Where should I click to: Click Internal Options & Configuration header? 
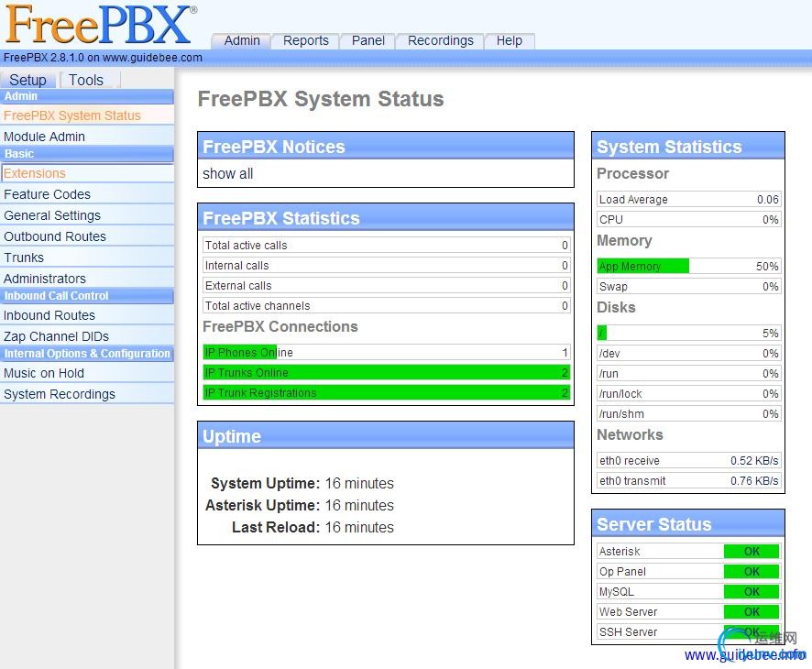[87, 354]
